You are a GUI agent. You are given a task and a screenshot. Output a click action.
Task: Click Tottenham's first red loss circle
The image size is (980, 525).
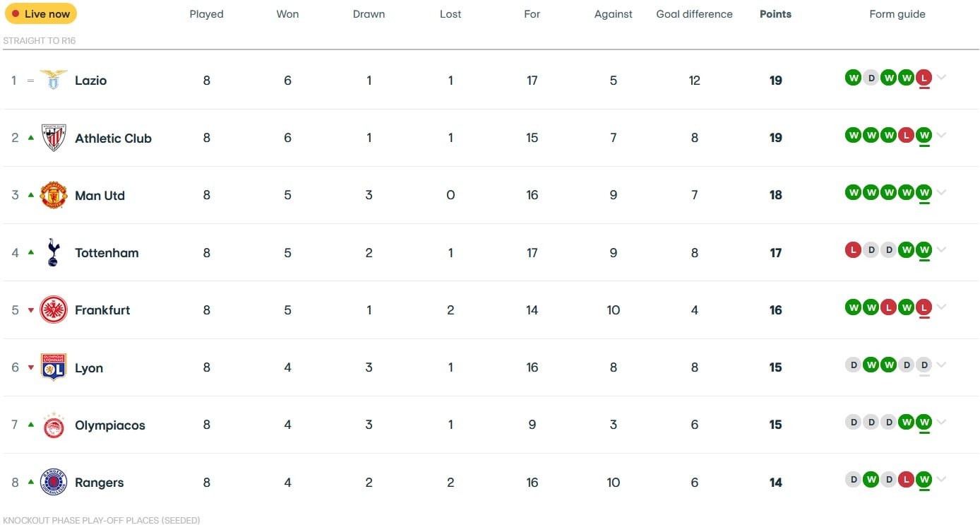[x=853, y=249]
